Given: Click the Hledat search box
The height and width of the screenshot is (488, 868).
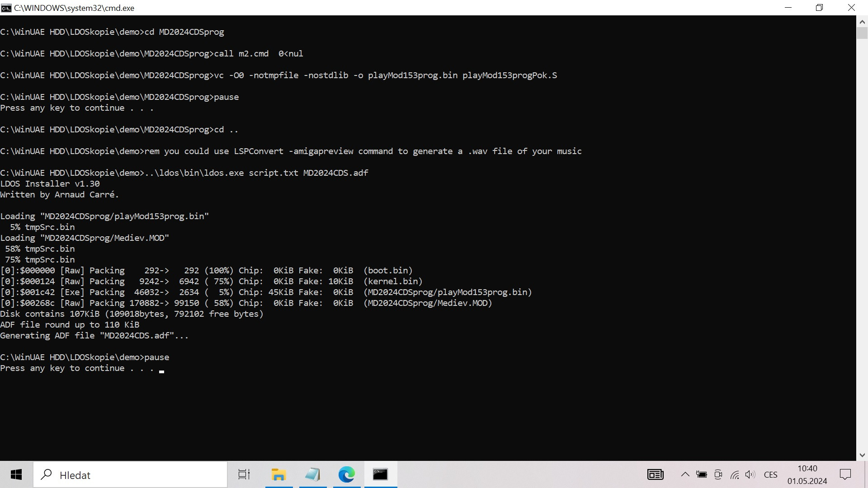Looking at the screenshot, I should pos(131,474).
